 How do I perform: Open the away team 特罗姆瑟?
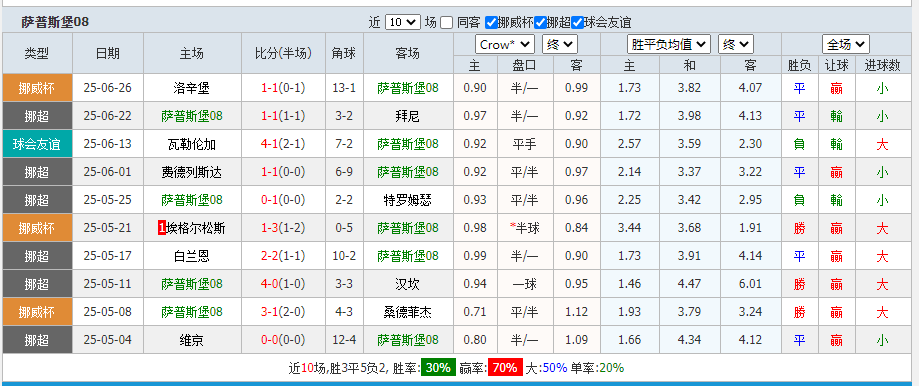pyautogui.click(x=408, y=200)
